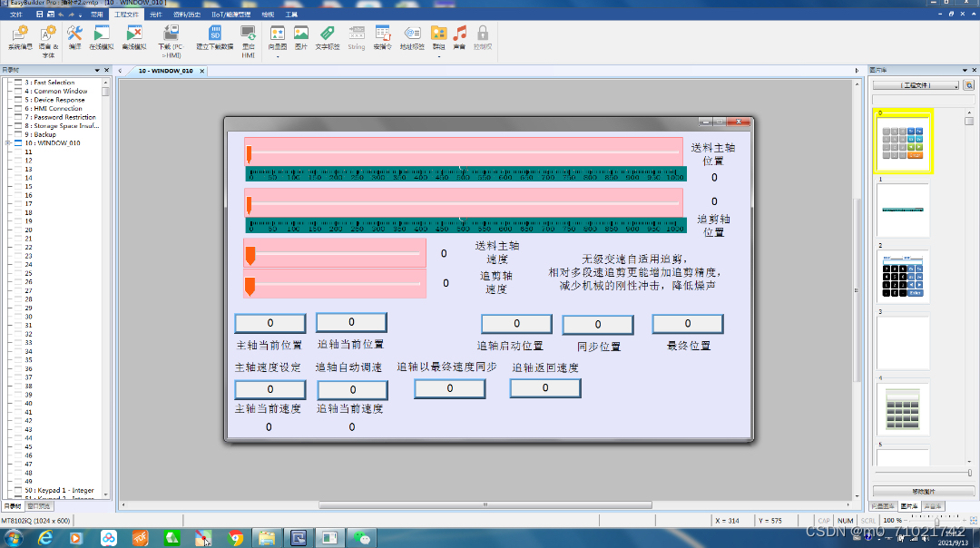Click the modify picture button in library panel
Viewport: 980px width, 548px height.
click(923, 491)
